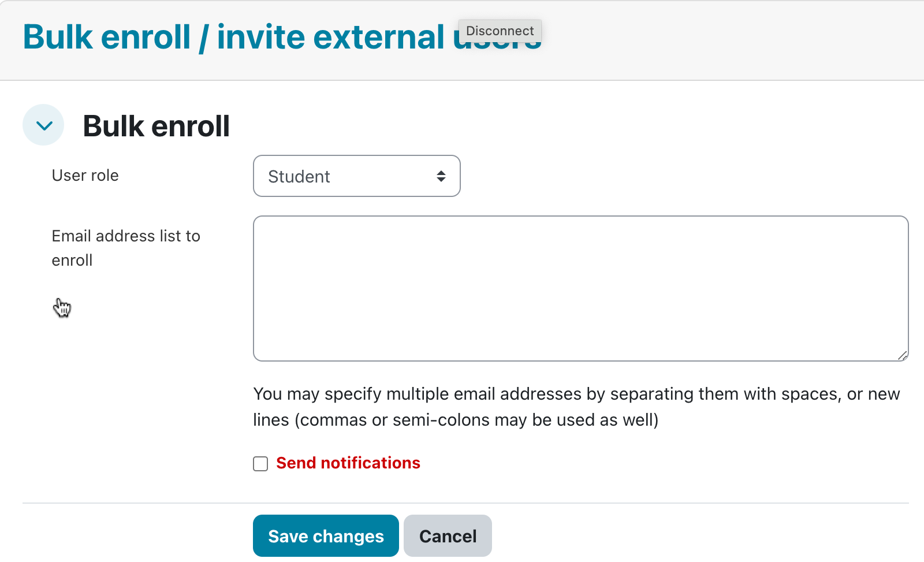Click the Bulk enroll section heading
924x562 pixels.
(x=156, y=126)
